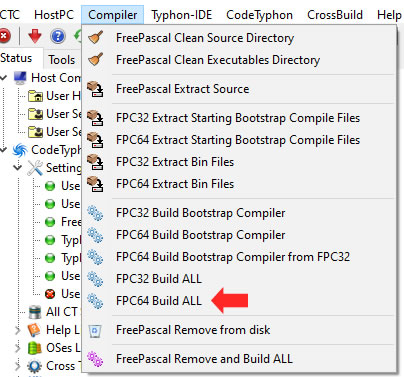This screenshot has width=404, height=377.
Task: Click the purple gears Remove and Build ALL icon
Action: (x=95, y=359)
